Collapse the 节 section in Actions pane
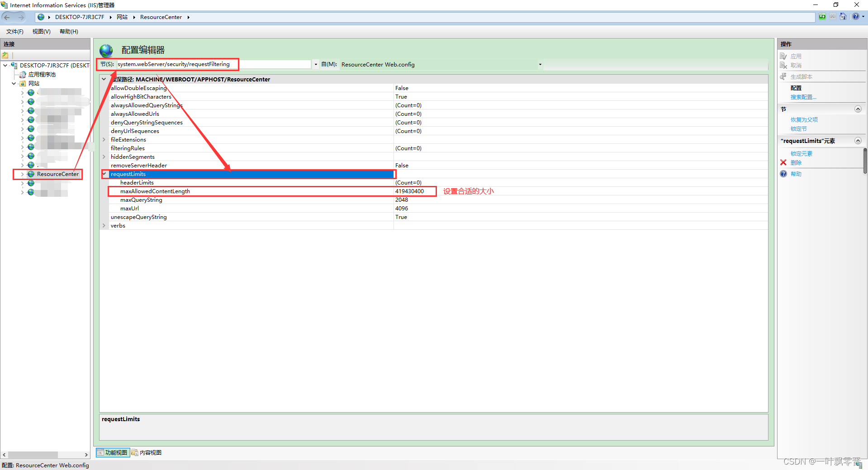 coord(858,109)
